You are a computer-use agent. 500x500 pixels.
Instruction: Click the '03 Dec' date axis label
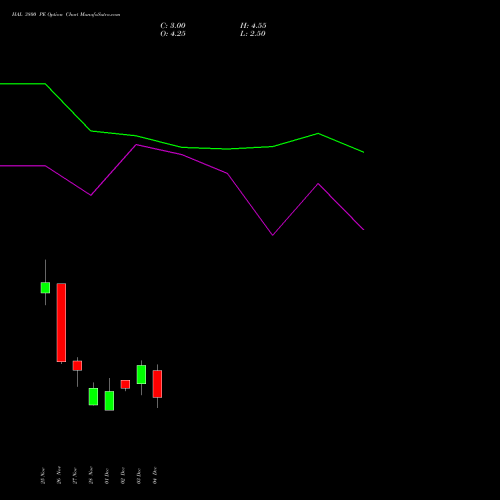tap(139, 476)
